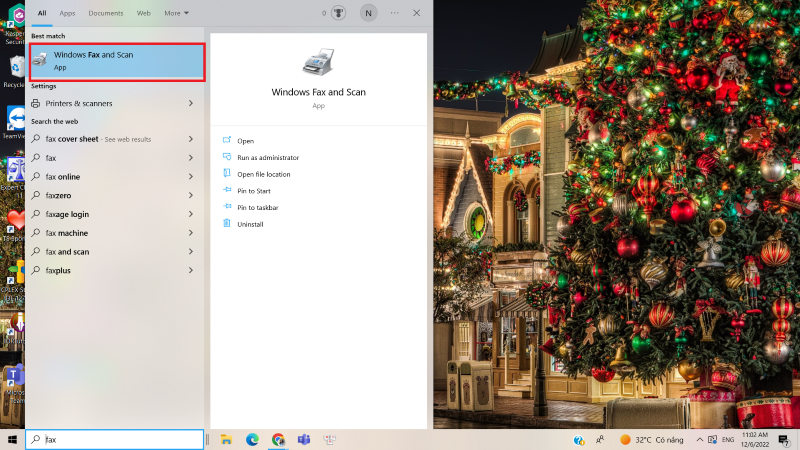Expand Printers & scanners result arrow
800x450 pixels.
coord(191,103)
